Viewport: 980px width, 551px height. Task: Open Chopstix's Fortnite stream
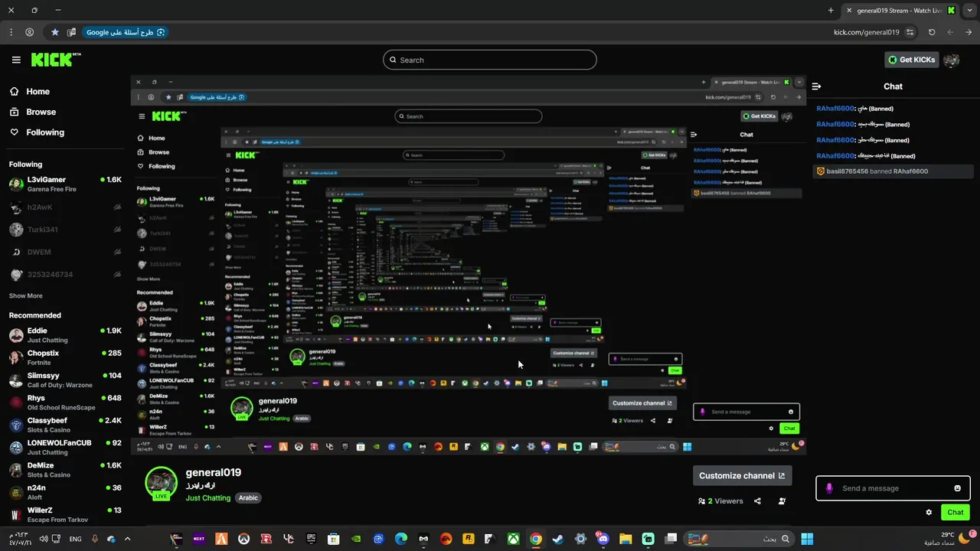click(x=65, y=357)
